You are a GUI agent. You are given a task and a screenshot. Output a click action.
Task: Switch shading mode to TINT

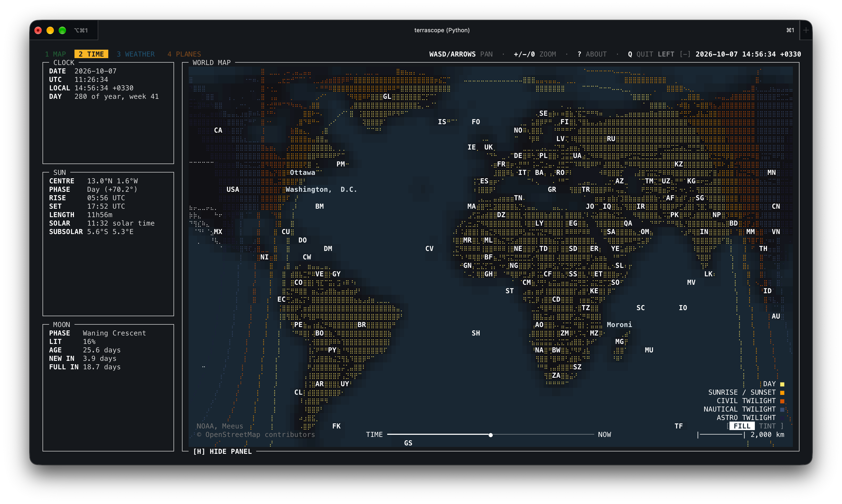point(767,426)
